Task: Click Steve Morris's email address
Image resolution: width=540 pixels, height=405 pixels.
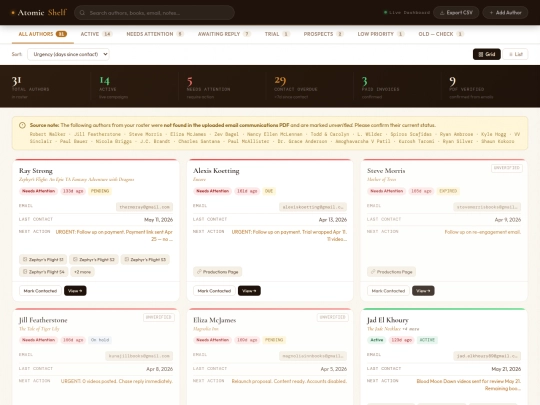Action: pos(487,207)
